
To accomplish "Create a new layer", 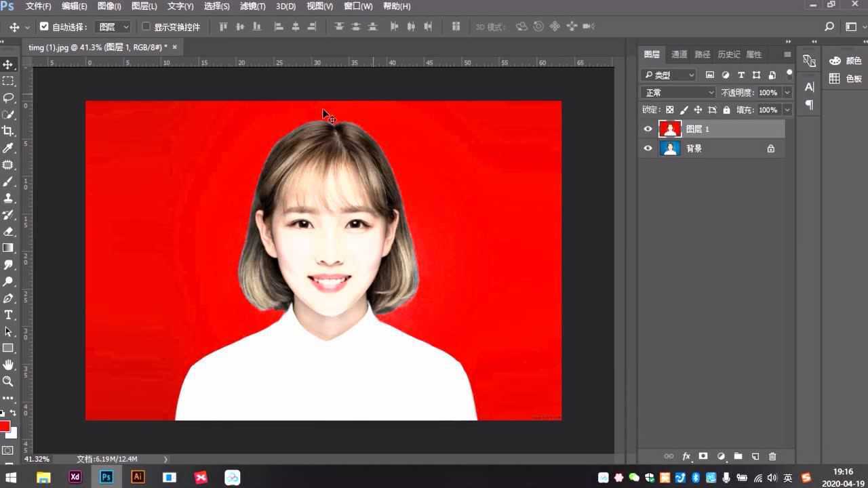I will pyautogui.click(x=755, y=456).
